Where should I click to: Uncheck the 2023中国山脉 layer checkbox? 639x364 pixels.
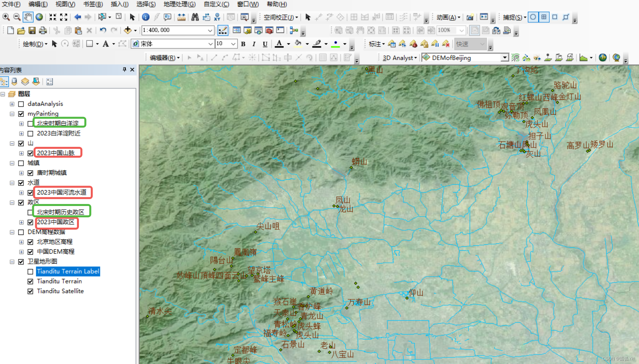tap(30, 153)
